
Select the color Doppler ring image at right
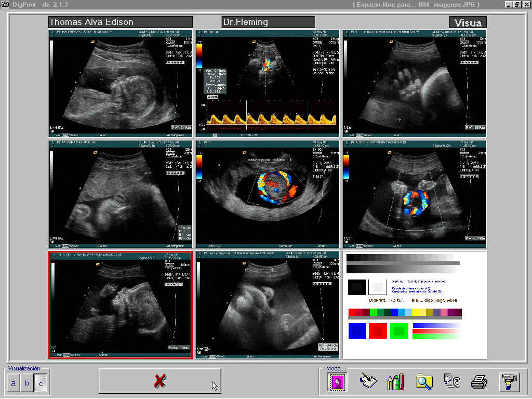(x=414, y=194)
